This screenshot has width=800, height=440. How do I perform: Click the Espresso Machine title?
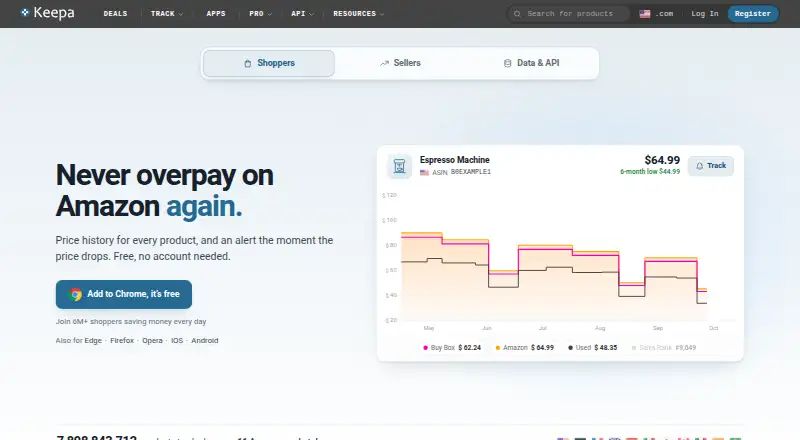click(455, 160)
